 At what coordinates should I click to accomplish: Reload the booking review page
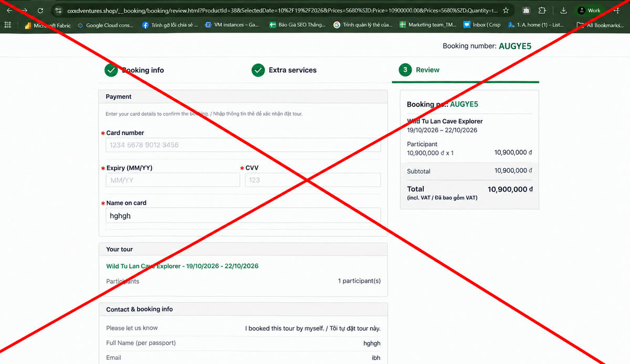pyautogui.click(x=40, y=10)
